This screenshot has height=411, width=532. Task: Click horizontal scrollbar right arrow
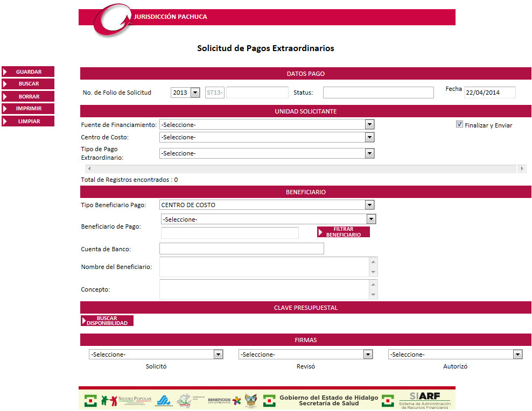click(x=522, y=168)
